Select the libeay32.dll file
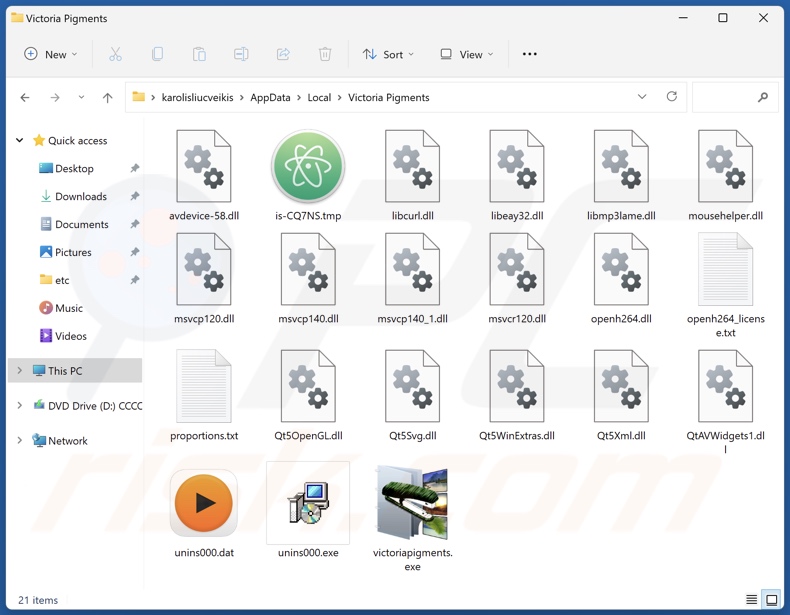This screenshot has height=615, width=790. (x=517, y=176)
